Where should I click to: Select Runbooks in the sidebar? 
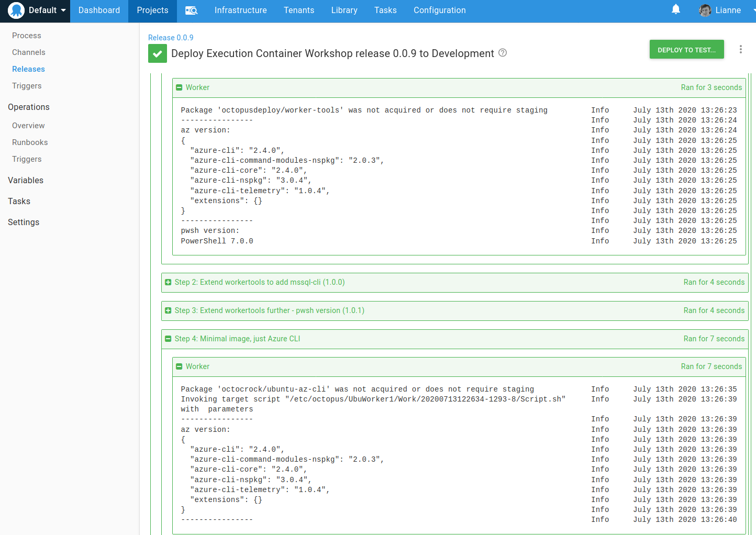point(30,142)
